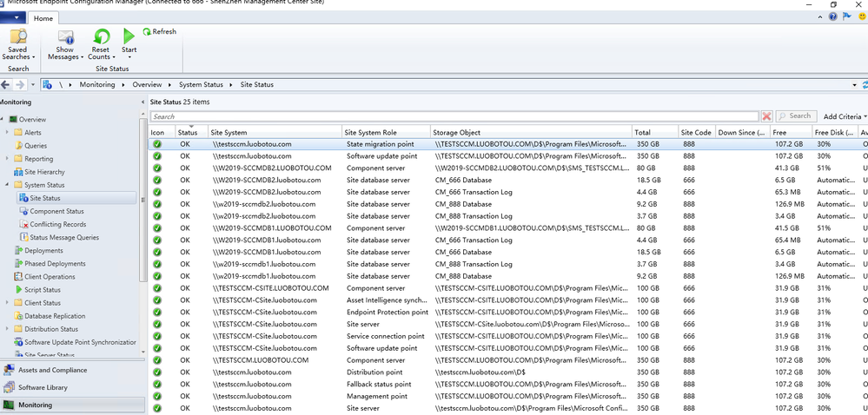Select the Service connection point row
Viewport: 868px width, 415px height.
(x=507, y=336)
